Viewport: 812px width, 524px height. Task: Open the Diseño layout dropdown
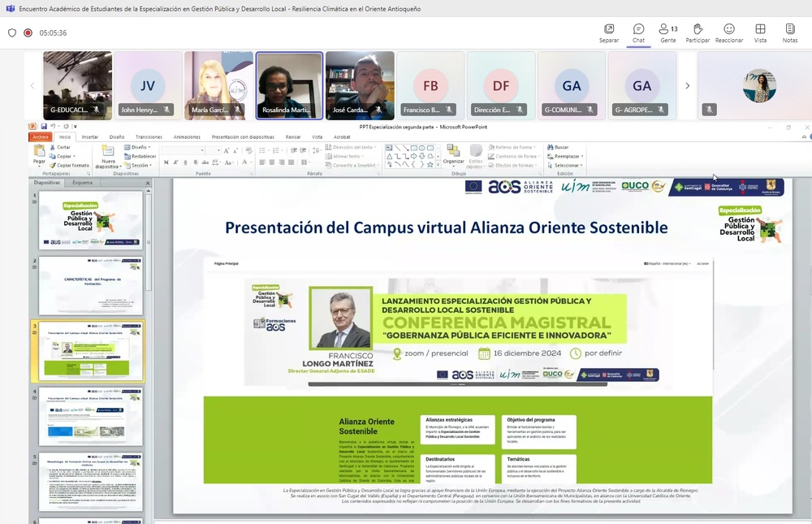pyautogui.click(x=136, y=147)
